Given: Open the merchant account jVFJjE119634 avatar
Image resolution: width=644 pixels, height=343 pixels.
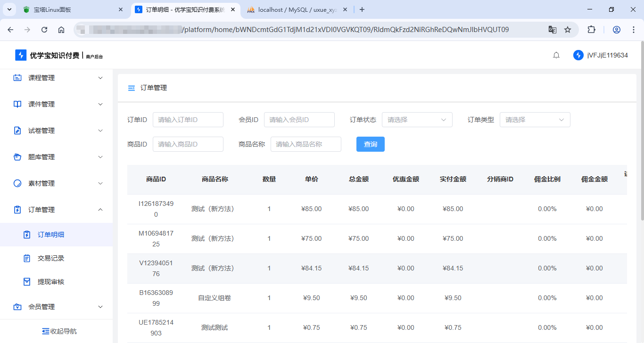Looking at the screenshot, I should coord(578,55).
